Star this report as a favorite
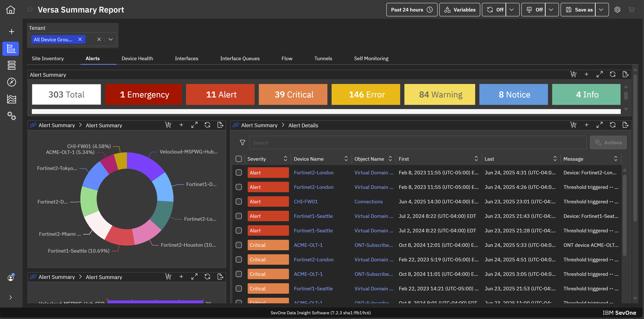Screen dimensions: 644x319 pos(30,9)
